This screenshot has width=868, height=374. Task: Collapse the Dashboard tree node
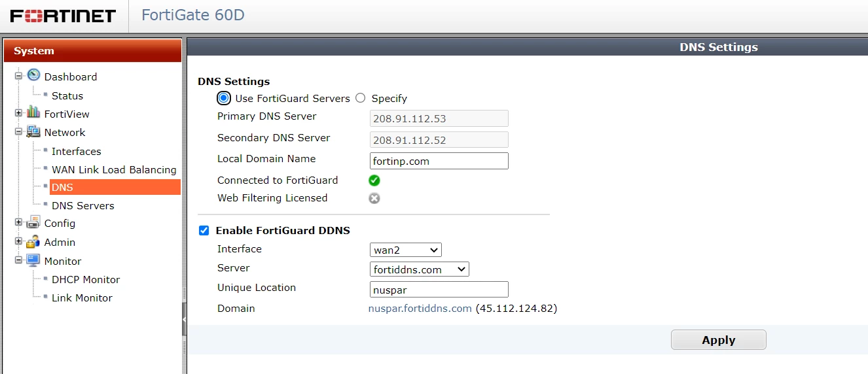18,76
